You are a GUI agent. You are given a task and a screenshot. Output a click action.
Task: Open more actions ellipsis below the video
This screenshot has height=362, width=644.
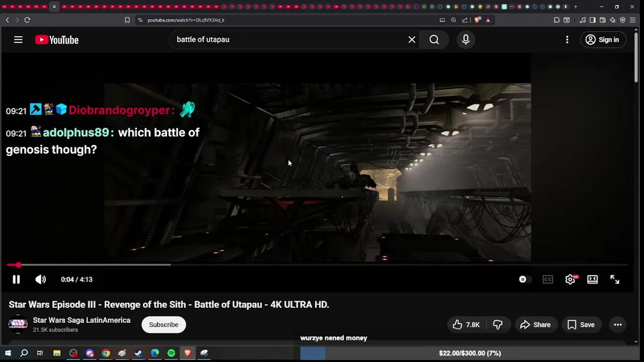(x=618, y=325)
